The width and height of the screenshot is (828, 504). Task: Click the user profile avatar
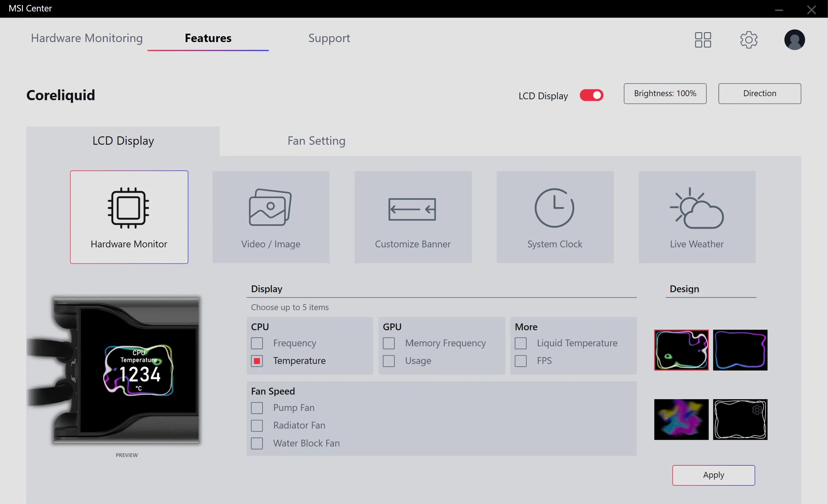coord(794,40)
